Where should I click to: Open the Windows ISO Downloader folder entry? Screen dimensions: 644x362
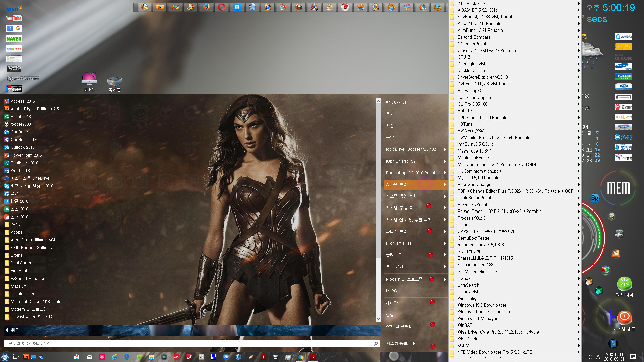515,305
